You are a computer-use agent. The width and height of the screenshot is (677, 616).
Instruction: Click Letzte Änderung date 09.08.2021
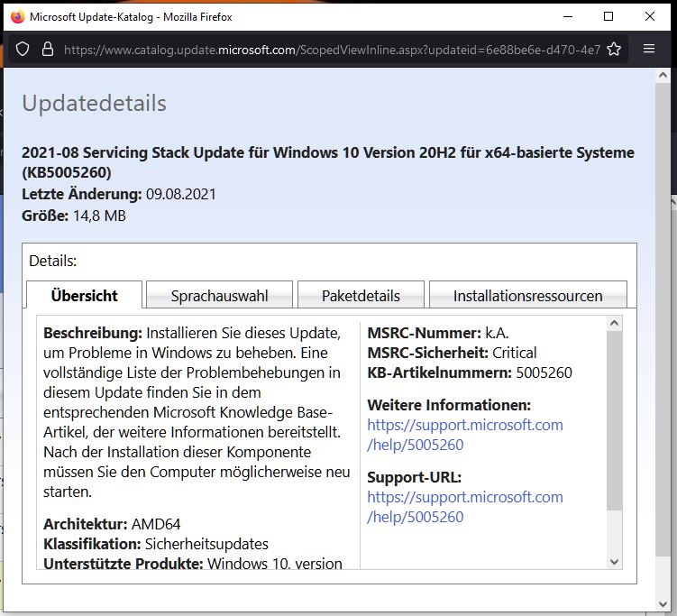point(181,194)
